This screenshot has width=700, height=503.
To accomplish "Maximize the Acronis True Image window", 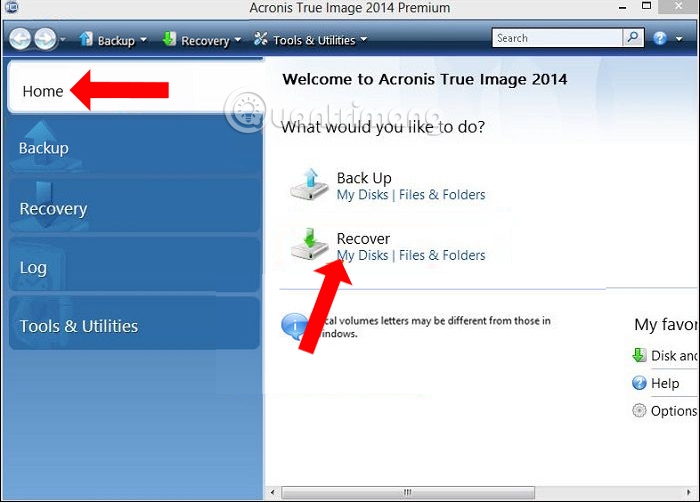I will pyautogui.click(x=646, y=6).
